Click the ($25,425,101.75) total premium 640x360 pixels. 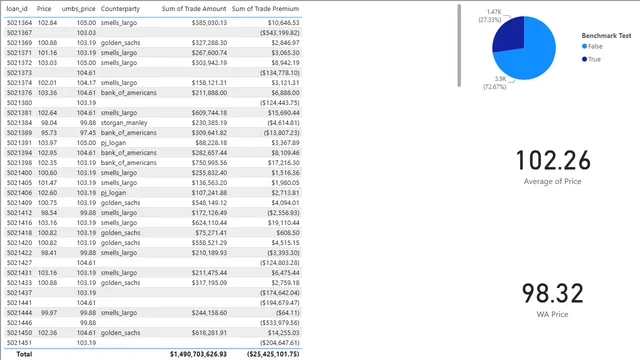coord(273,354)
